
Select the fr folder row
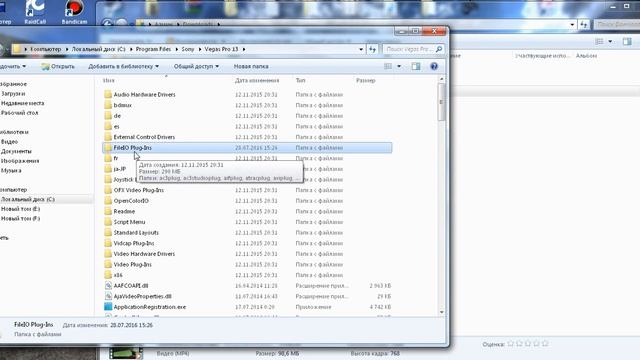[247, 158]
